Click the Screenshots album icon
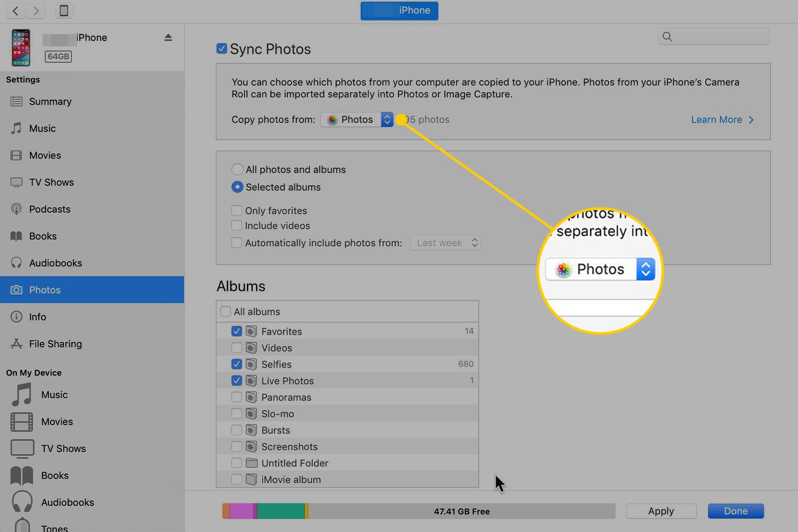The width and height of the screenshot is (798, 532). (251, 447)
